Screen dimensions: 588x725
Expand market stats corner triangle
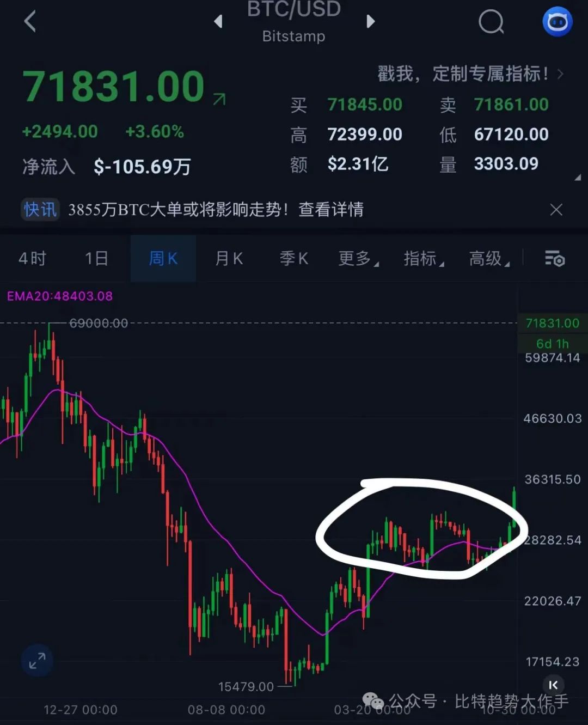coord(578,177)
